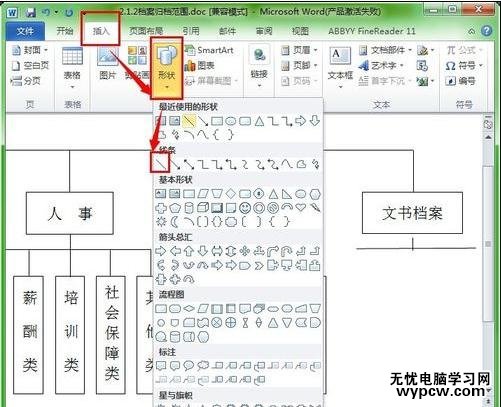This screenshot has width=501, height=407.
Task: Click the Save icon in quick access toolbar
Action: pyautogui.click(x=31, y=13)
